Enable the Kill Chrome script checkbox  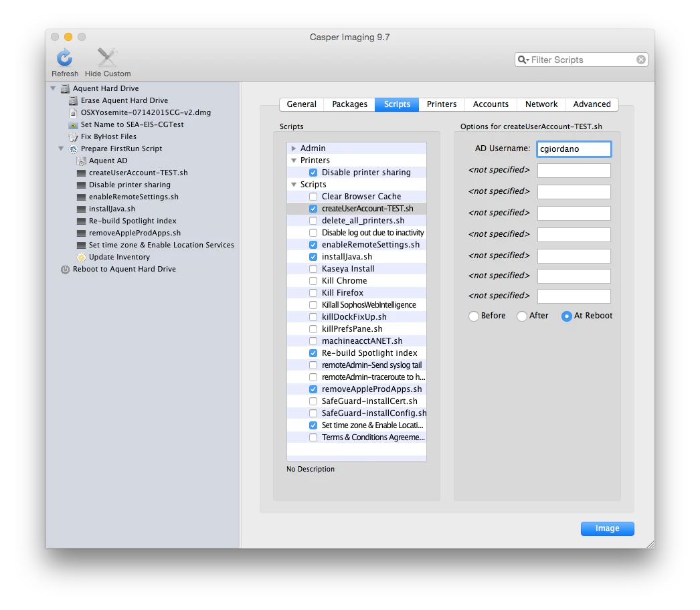click(313, 281)
